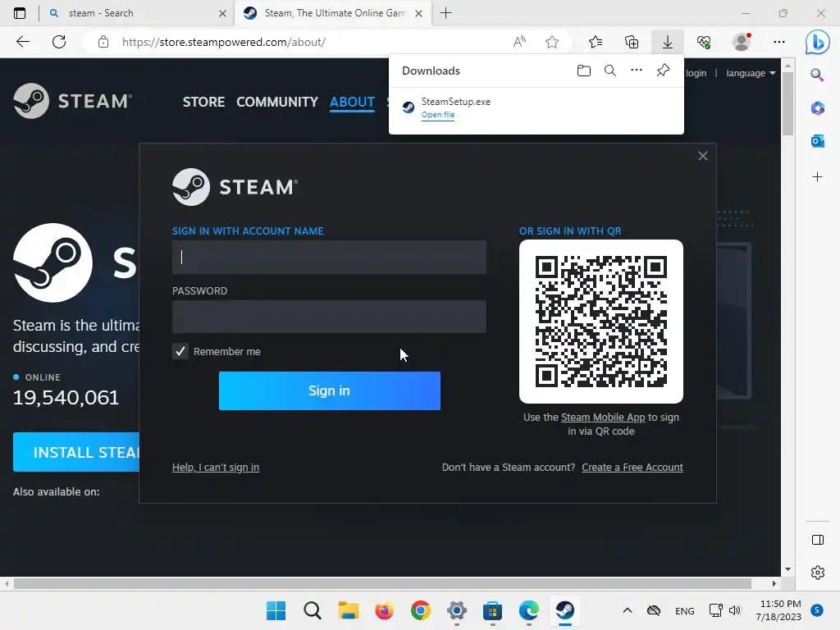Open Microsoft 365 sidebar icon

coord(817,108)
